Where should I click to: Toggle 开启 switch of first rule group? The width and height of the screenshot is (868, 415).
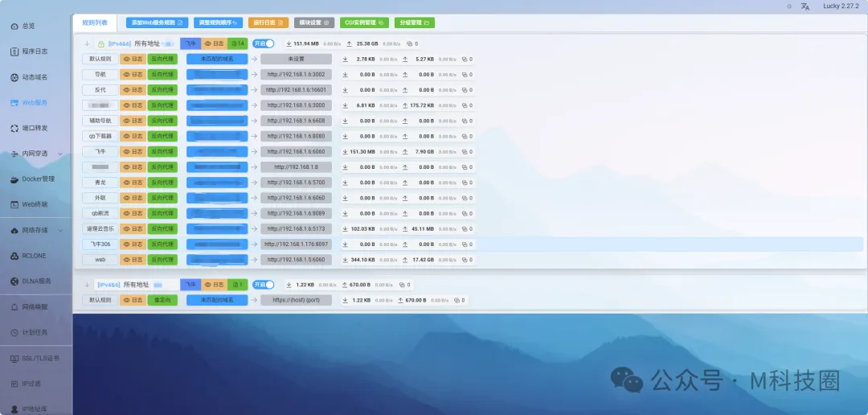(264, 43)
